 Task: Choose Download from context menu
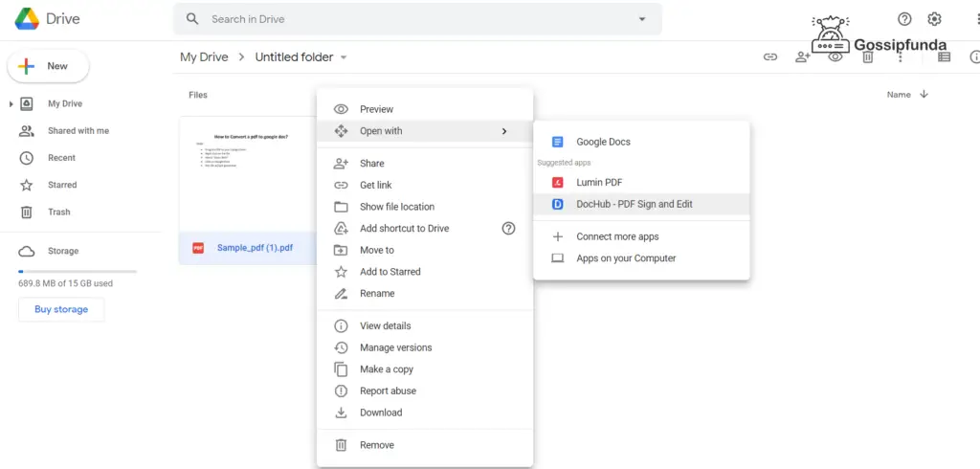coord(425,413)
